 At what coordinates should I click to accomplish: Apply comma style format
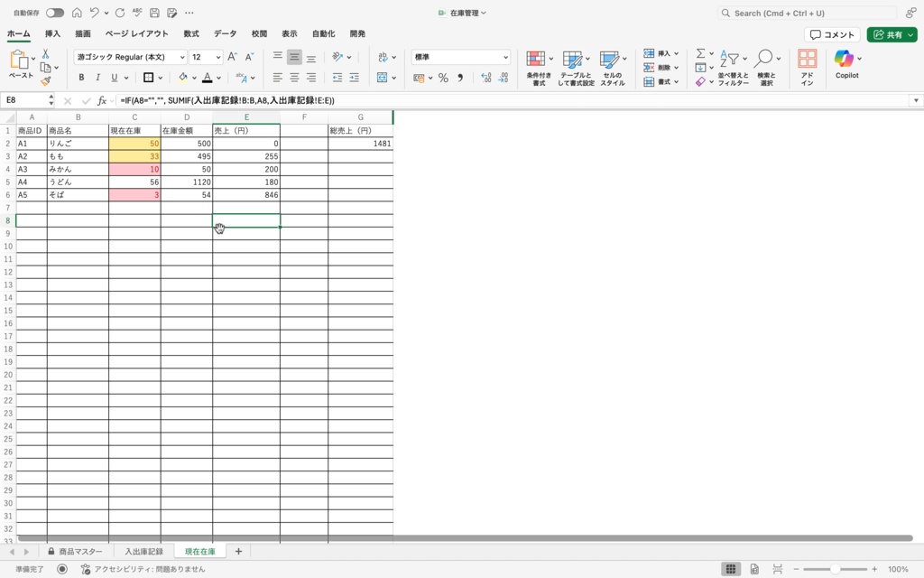click(460, 78)
